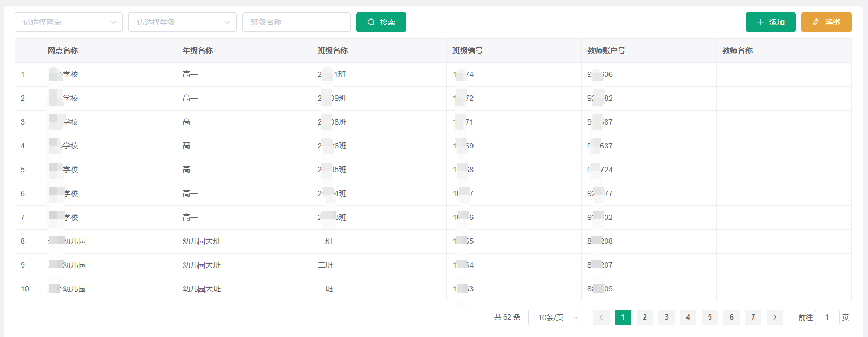Image resolution: width=868 pixels, height=337 pixels.
Task: Go to page 2 in pagination
Action: (645, 317)
